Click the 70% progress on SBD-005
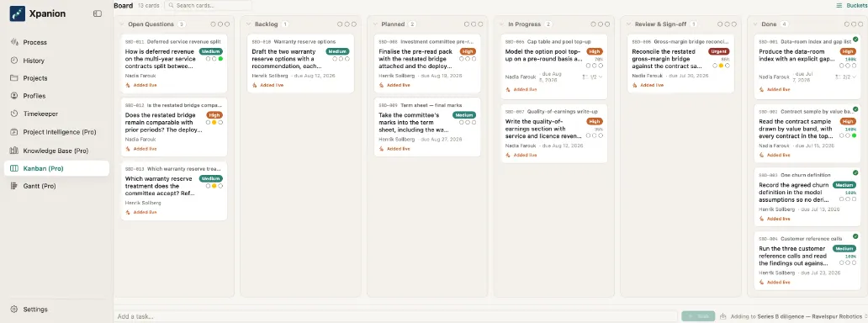The height and width of the screenshot is (323, 868). [598, 59]
